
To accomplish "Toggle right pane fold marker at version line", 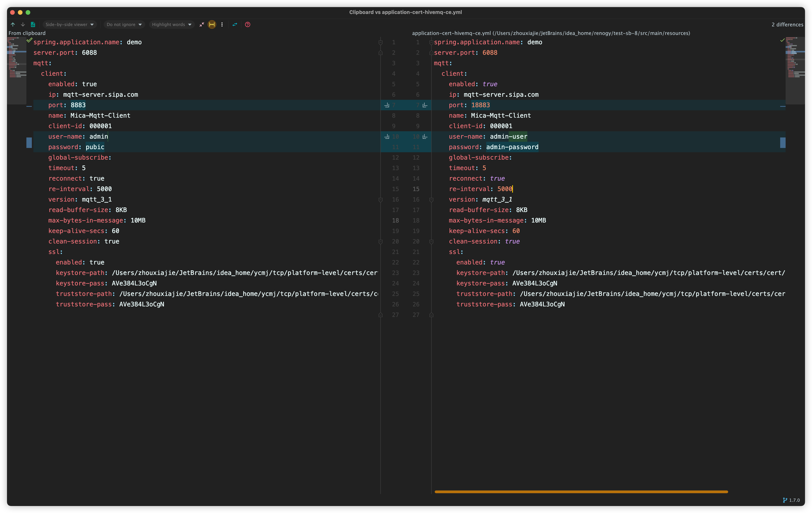I will pos(431,200).
